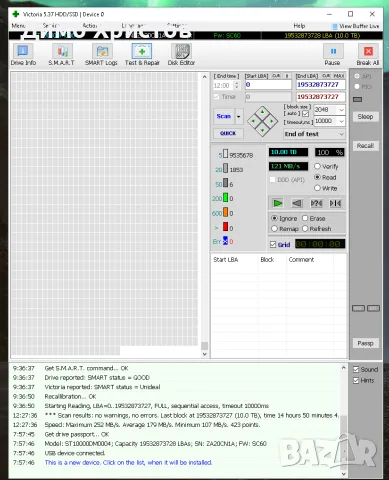This screenshot has width=389, height=480.
Task: Click the rewind arrow playback button
Action: pos(297,203)
